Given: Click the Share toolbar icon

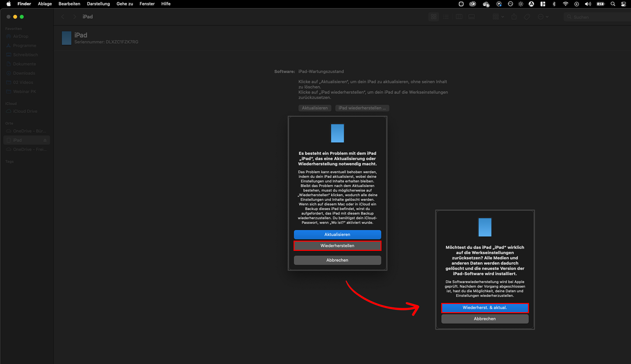Looking at the screenshot, I should [514, 17].
